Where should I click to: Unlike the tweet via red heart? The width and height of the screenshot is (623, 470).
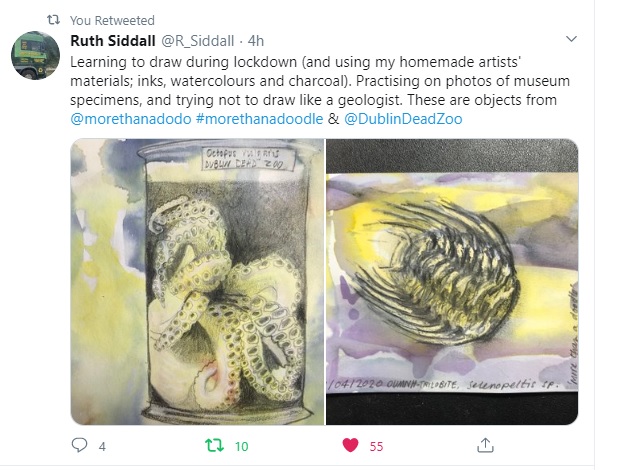[350, 445]
